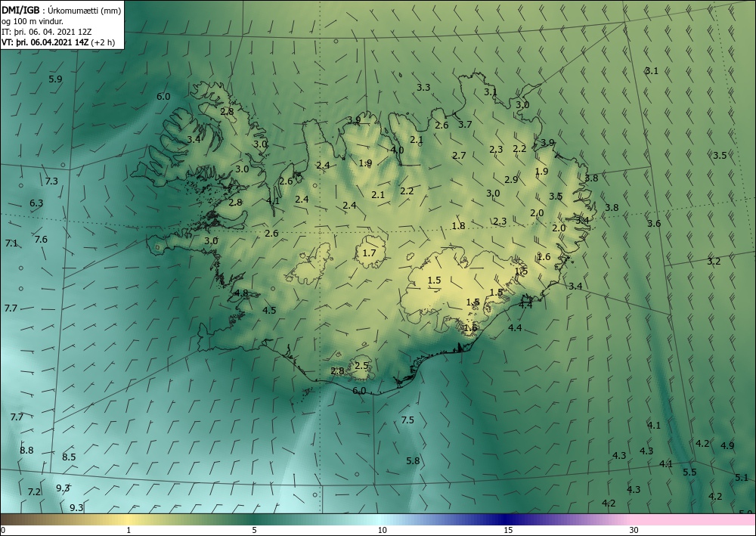756x536 pixels.
Task: Click the 2.5 value inside the southern glacier
Action: [x=361, y=366]
